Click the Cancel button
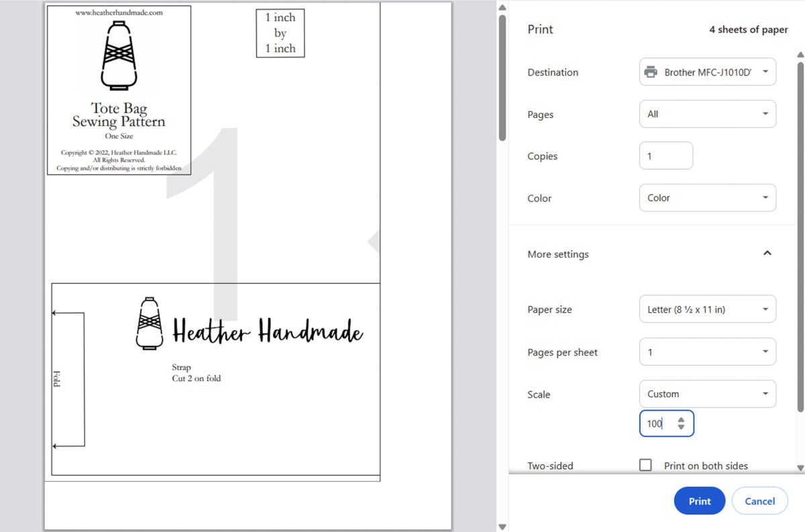Viewport: 805px width, 532px height. coord(760,500)
